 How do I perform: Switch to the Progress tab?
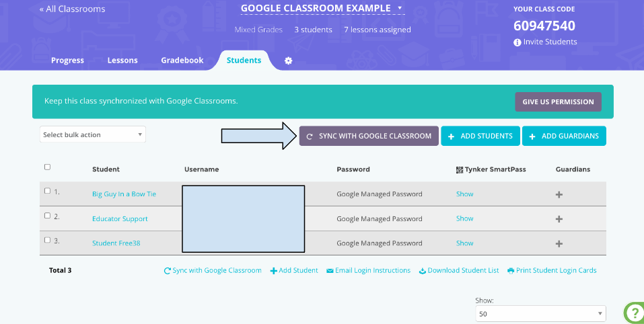click(67, 60)
